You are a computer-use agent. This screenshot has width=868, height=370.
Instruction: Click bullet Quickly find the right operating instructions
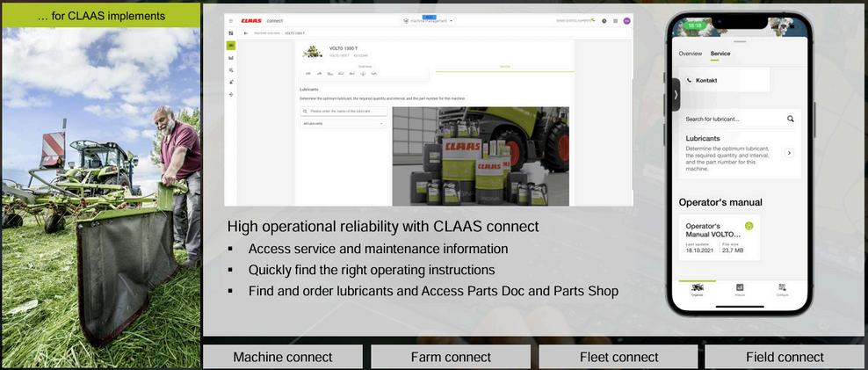coord(372,271)
